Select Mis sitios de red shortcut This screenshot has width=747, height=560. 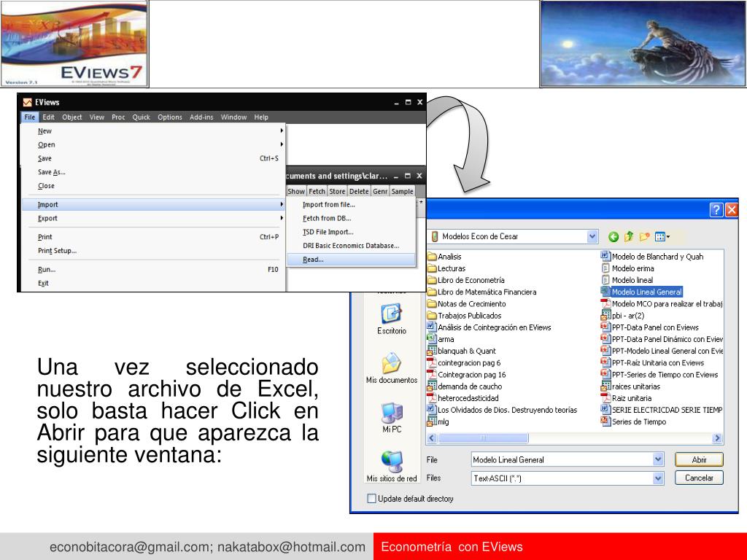(392, 466)
